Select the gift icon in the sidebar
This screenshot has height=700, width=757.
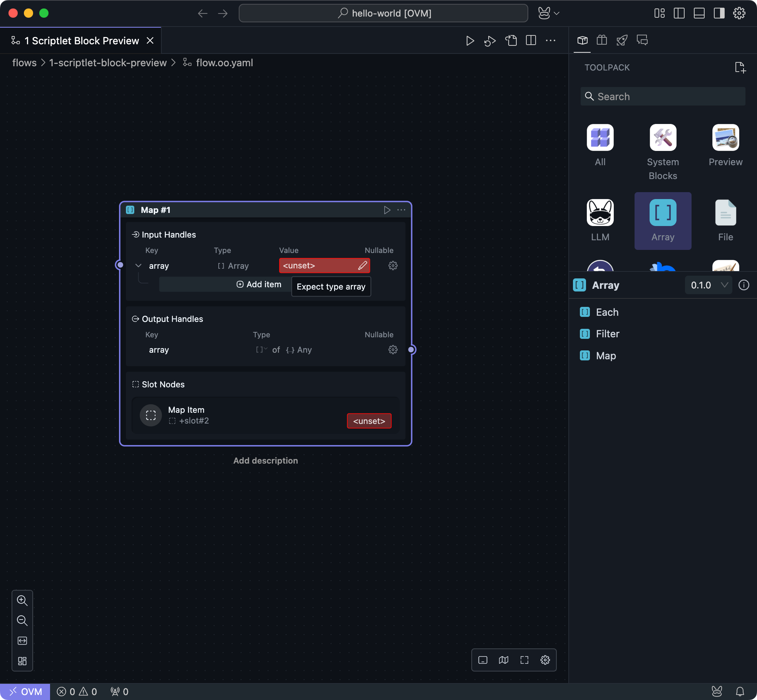tap(602, 40)
